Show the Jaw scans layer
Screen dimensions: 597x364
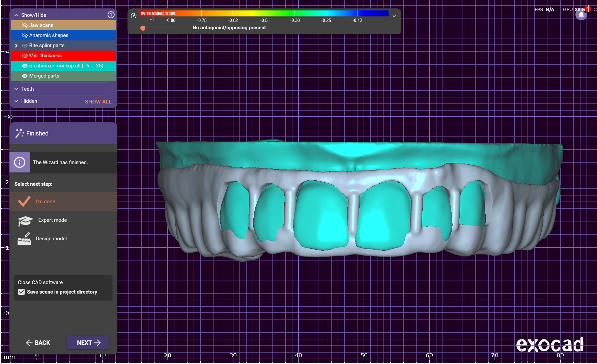(x=25, y=25)
